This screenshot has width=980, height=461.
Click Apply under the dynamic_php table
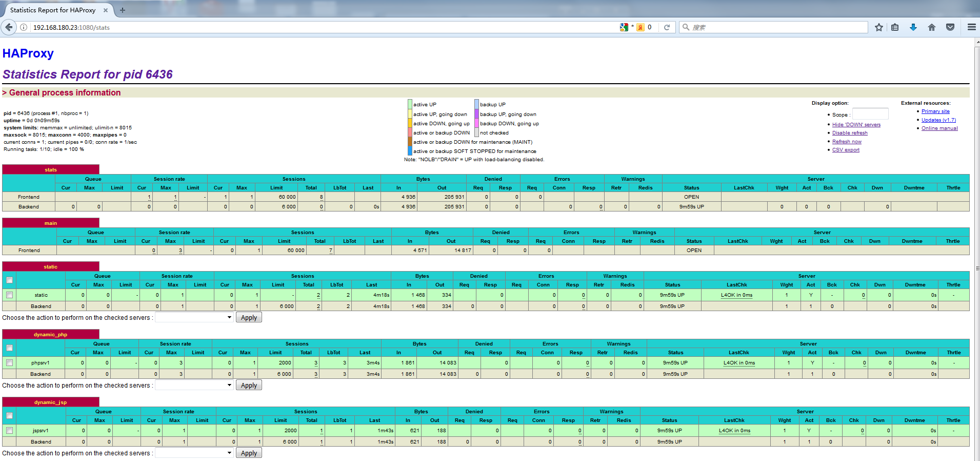tap(249, 385)
